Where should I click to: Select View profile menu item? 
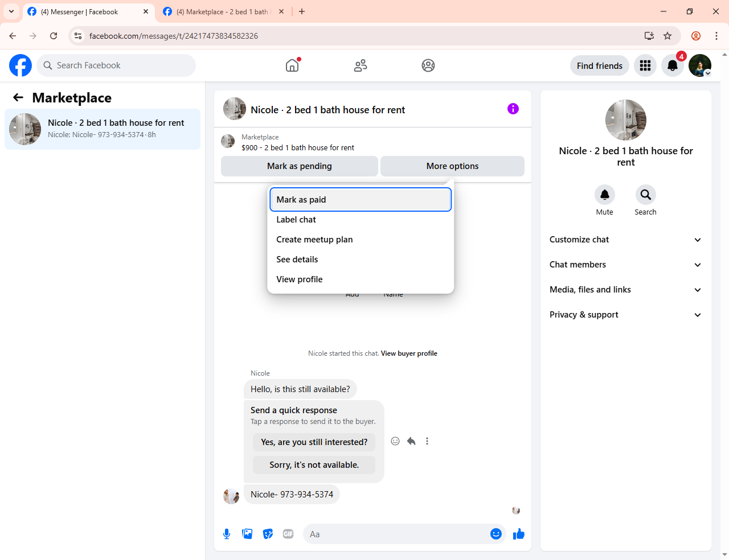pyautogui.click(x=361, y=279)
